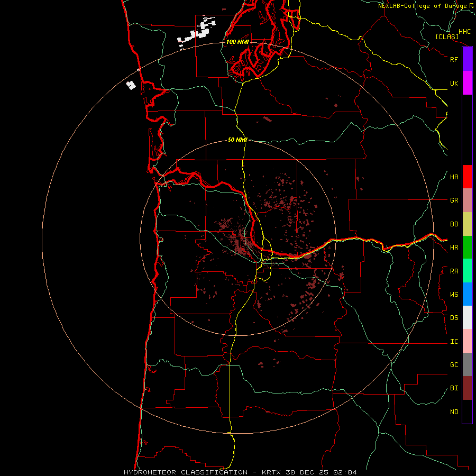The image size is (476, 476).
Task: Click the [CLAS] units label
Action: point(447,36)
